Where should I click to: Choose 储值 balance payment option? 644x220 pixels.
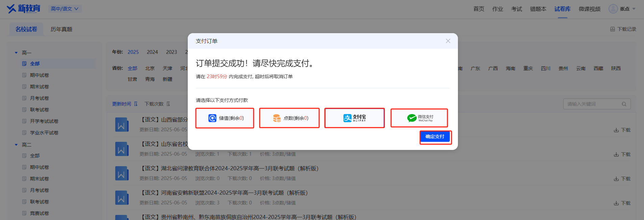click(225, 118)
